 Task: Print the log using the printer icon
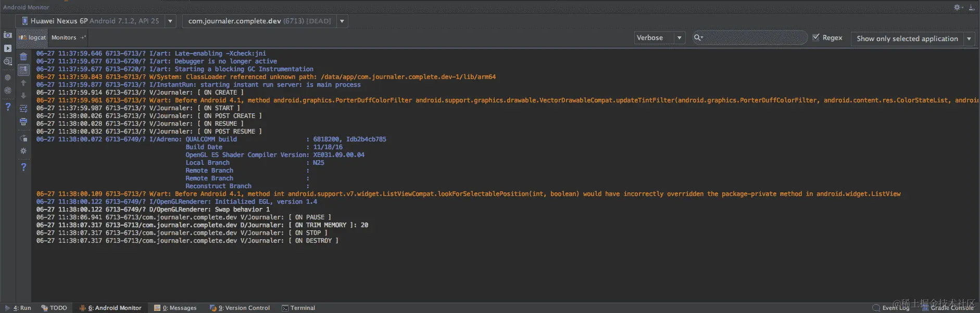[x=23, y=122]
